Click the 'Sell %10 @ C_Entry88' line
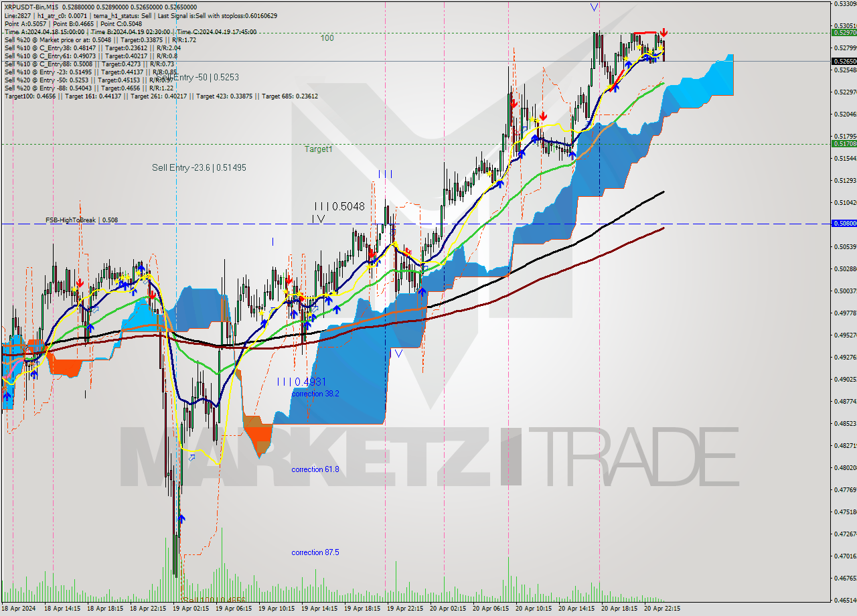 [x=89, y=64]
